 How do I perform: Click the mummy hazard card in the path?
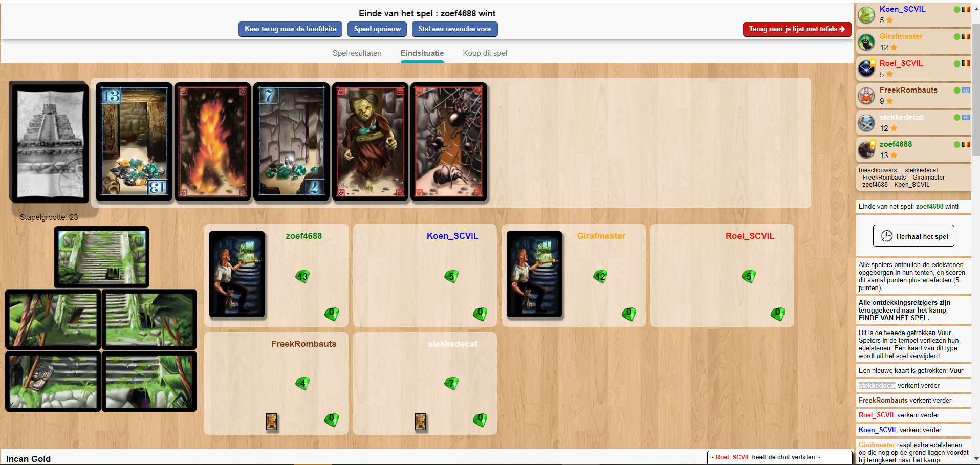point(371,142)
